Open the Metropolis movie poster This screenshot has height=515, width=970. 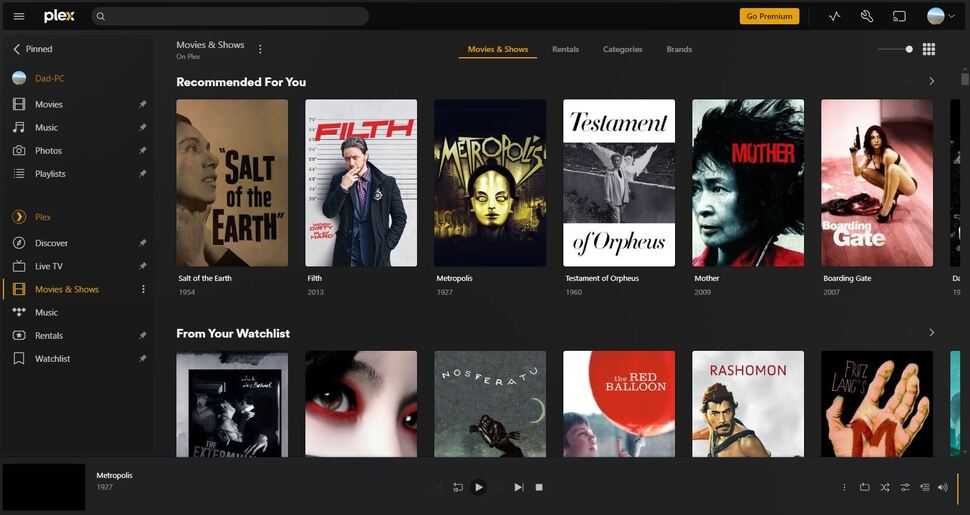pyautogui.click(x=490, y=183)
